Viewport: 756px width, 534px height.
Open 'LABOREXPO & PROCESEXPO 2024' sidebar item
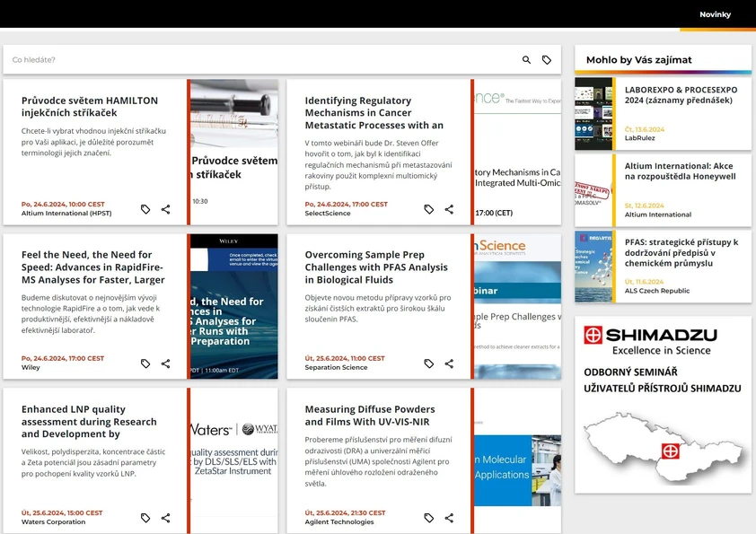(x=681, y=95)
